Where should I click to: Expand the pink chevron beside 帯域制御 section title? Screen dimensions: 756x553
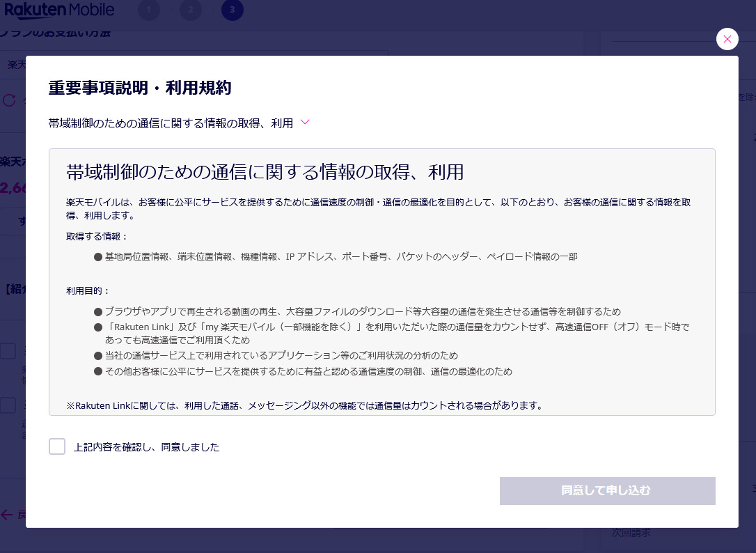tap(304, 123)
